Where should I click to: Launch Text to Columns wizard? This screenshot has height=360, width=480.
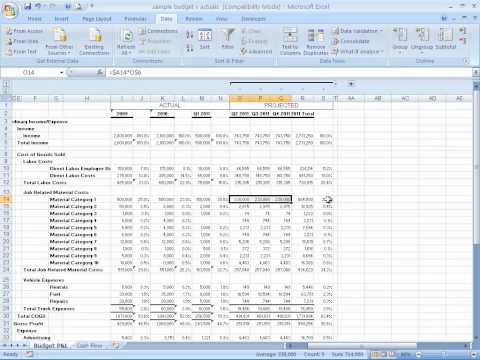click(x=290, y=42)
